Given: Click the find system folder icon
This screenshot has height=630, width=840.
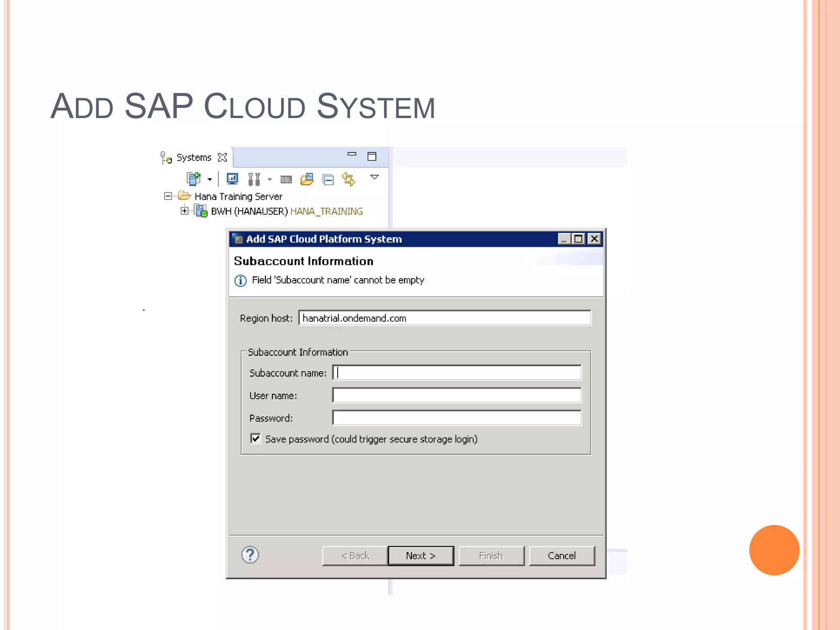Looking at the screenshot, I should coord(307,179).
